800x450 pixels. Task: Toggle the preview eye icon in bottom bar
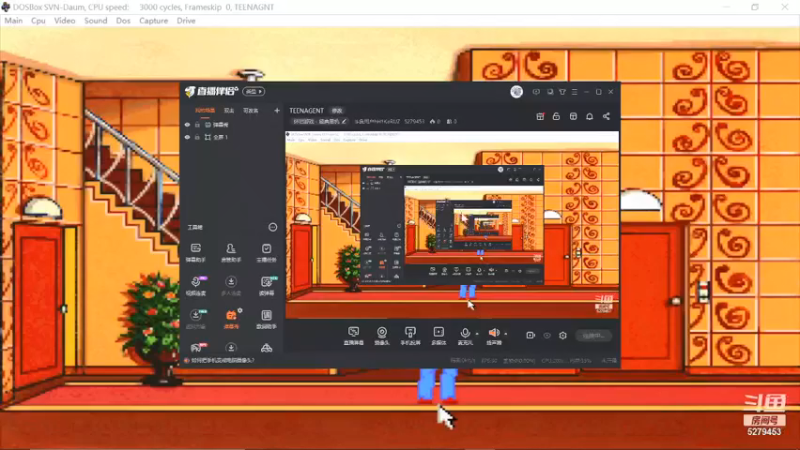click(546, 336)
